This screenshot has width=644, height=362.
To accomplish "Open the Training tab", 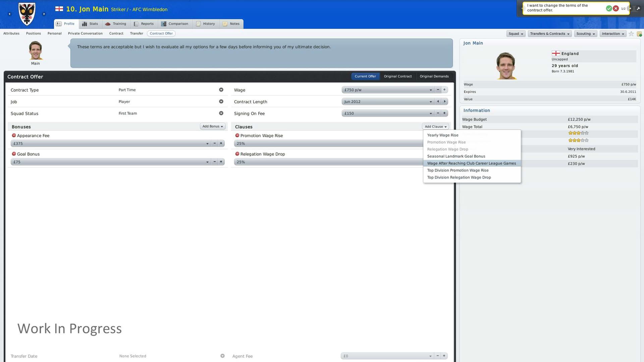I will point(116,24).
